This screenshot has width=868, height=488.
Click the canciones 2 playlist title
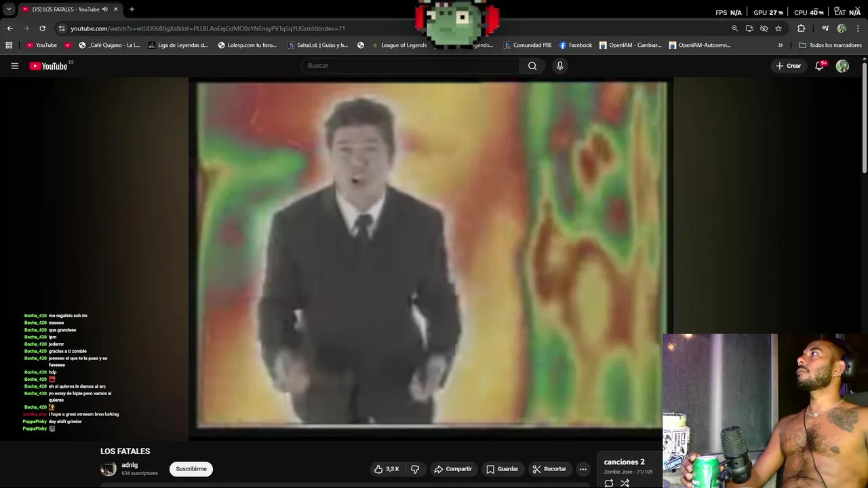[x=625, y=462]
